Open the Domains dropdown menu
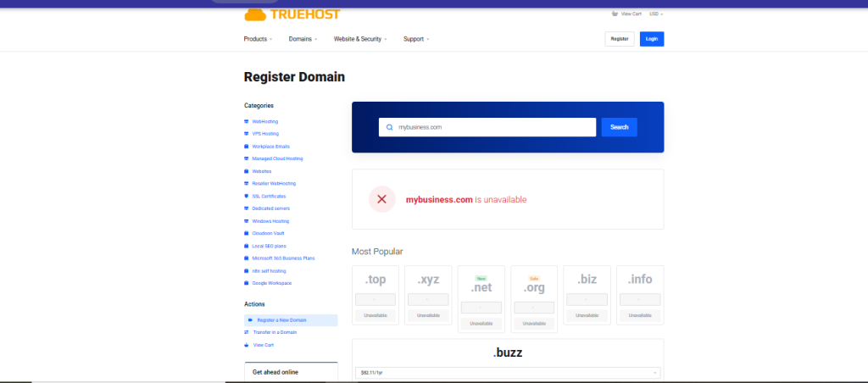The width and height of the screenshot is (868, 383). tap(303, 39)
